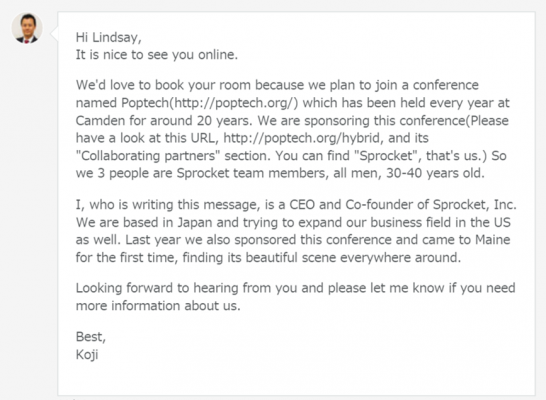Click the speech bubble pointer beside avatar
546x400 pixels.
[x=54, y=34]
